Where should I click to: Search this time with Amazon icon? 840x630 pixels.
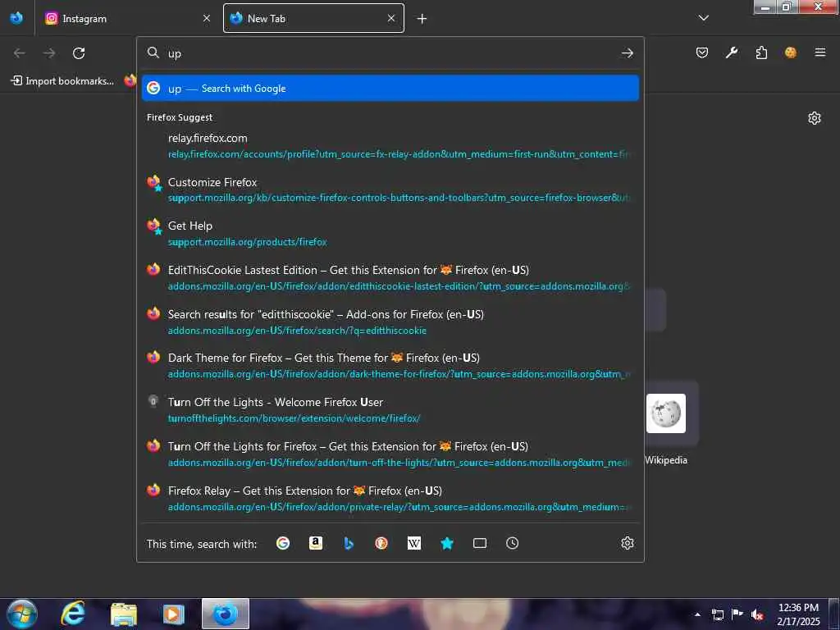tap(316, 543)
